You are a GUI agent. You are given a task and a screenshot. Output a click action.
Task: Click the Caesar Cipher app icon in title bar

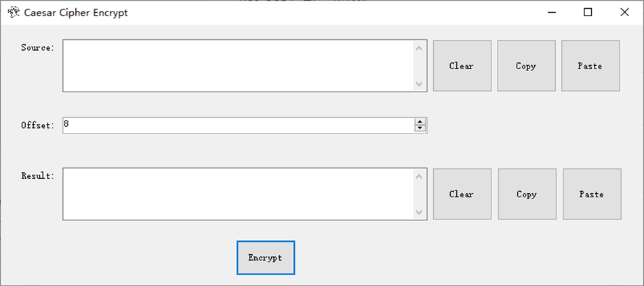[13, 12]
